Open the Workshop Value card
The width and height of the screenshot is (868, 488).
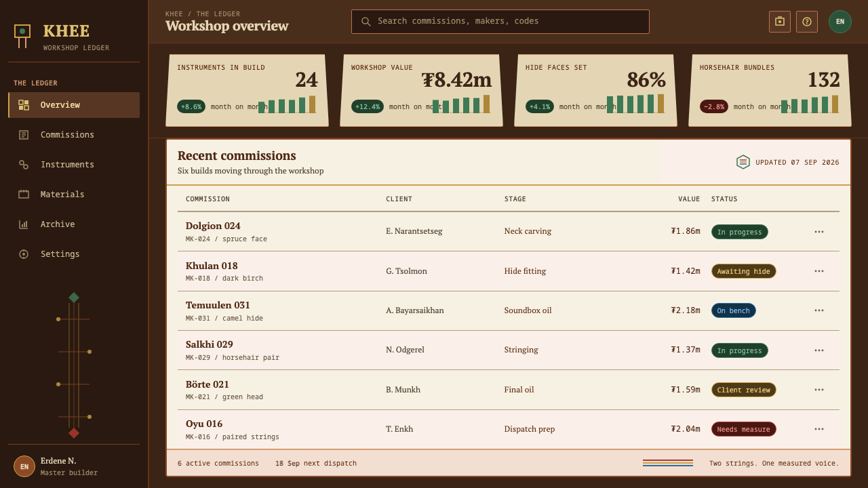point(421,90)
